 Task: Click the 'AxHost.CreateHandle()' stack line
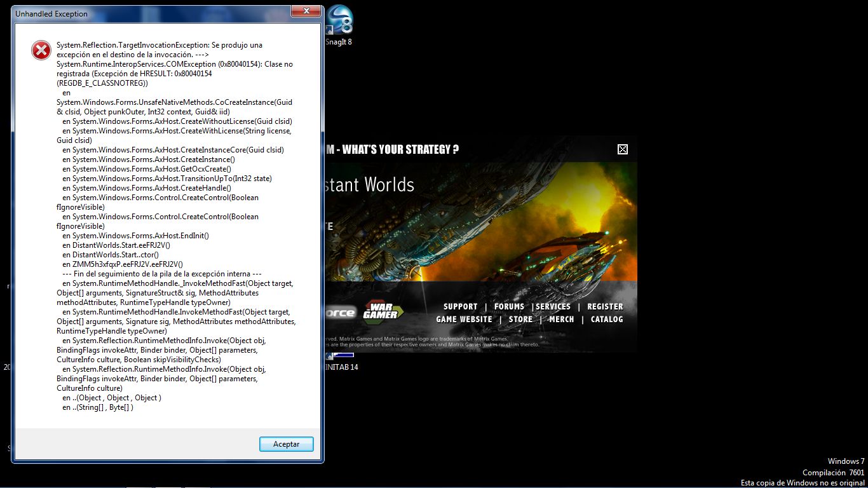pyautogui.click(x=147, y=188)
